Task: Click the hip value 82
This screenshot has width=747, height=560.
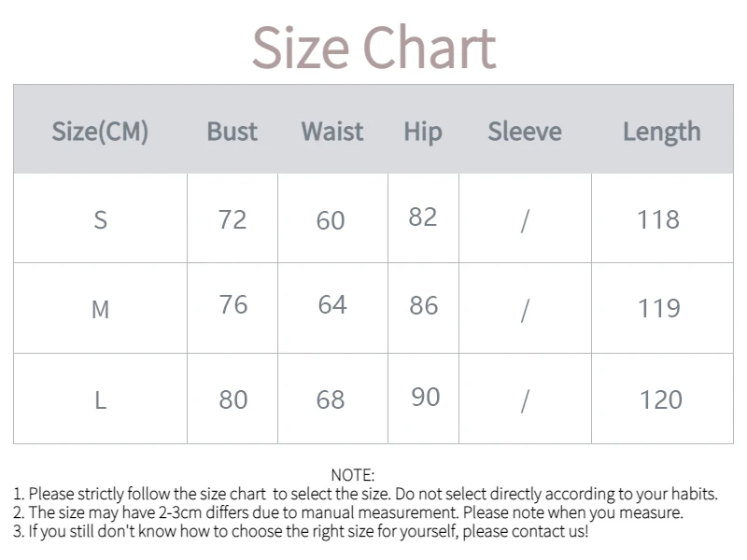Action: [x=422, y=217]
